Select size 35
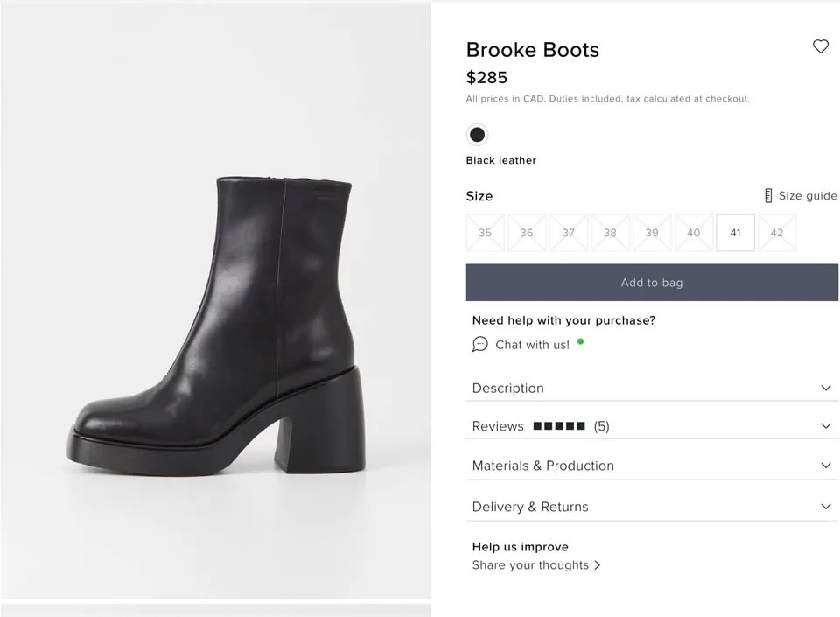This screenshot has width=840, height=617. tap(485, 232)
